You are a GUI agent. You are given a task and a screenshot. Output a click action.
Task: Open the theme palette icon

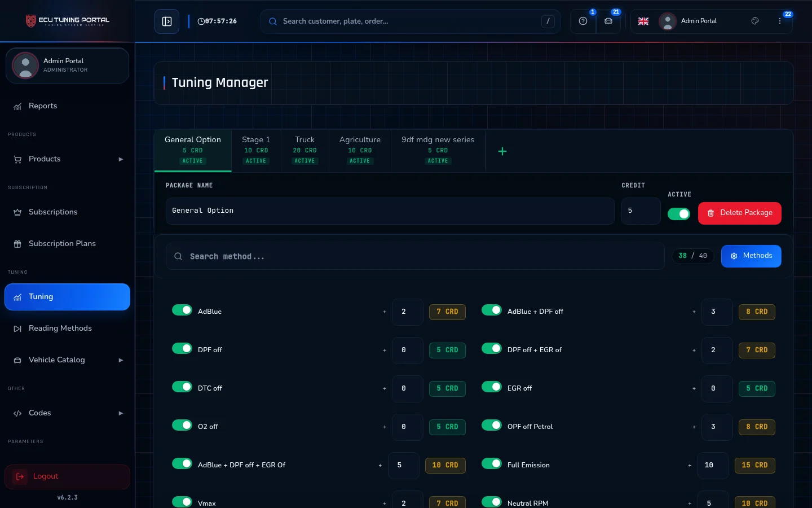(x=755, y=21)
